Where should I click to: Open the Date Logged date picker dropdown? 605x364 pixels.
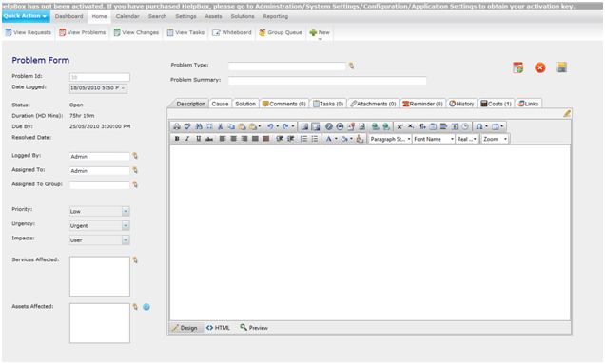click(123, 88)
